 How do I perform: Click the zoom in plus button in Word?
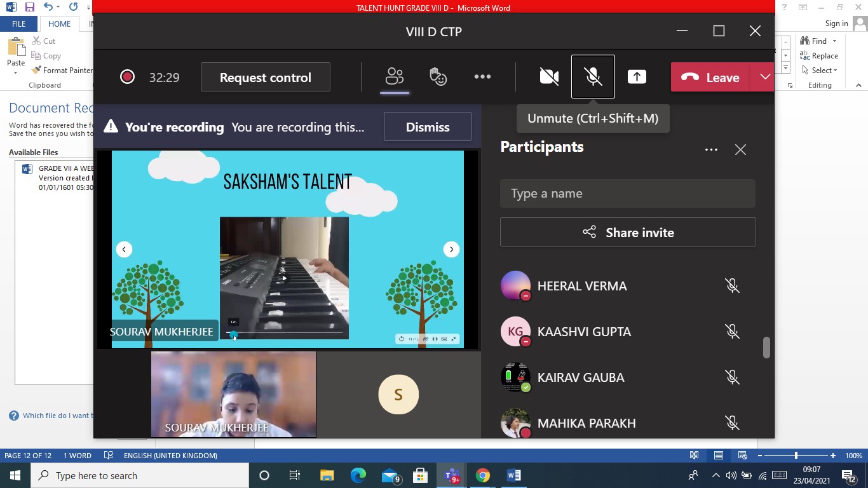point(833,456)
